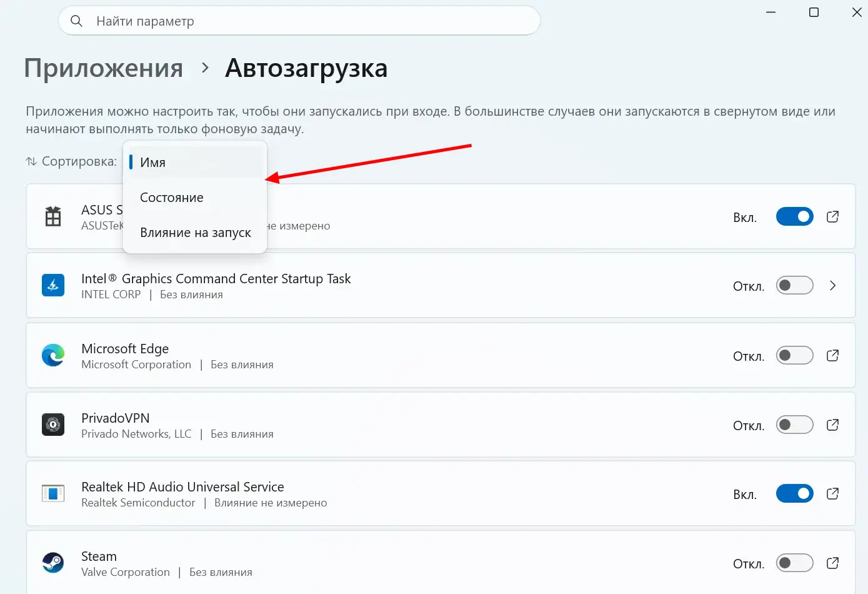Screen dimensions: 868x594
Task: Maximize the Settings window
Action: click(x=814, y=13)
